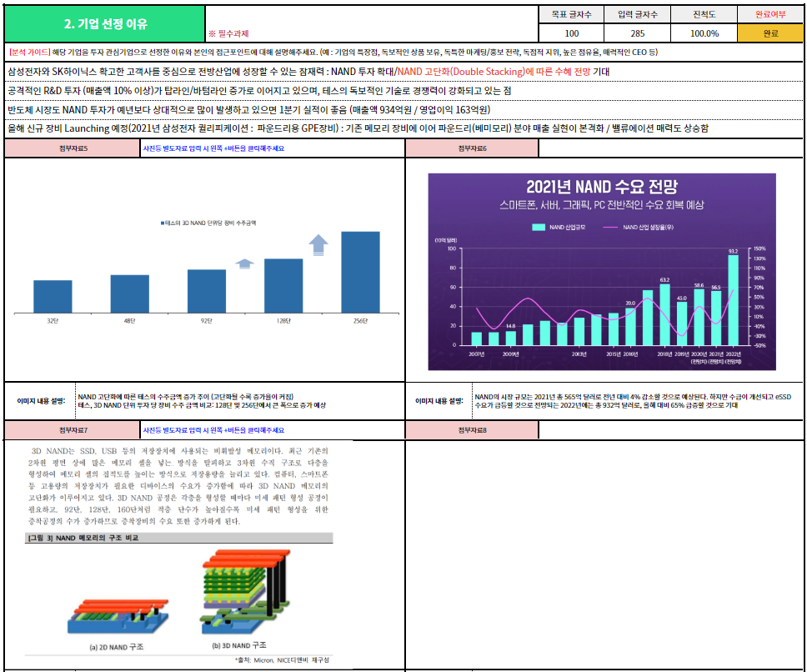
Task: Select the 첨부자료5 label cell
Action: click(x=73, y=148)
